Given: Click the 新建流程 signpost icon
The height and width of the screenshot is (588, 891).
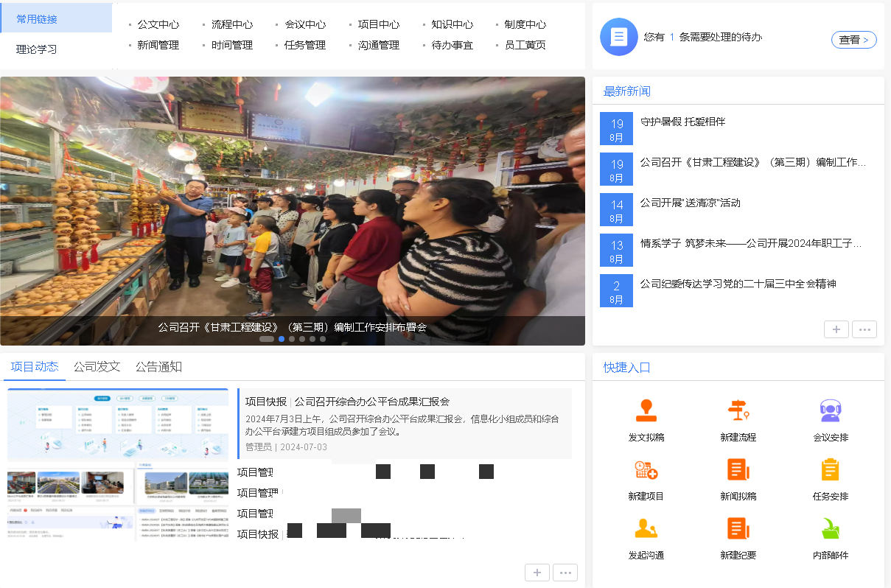Looking at the screenshot, I should tap(738, 410).
